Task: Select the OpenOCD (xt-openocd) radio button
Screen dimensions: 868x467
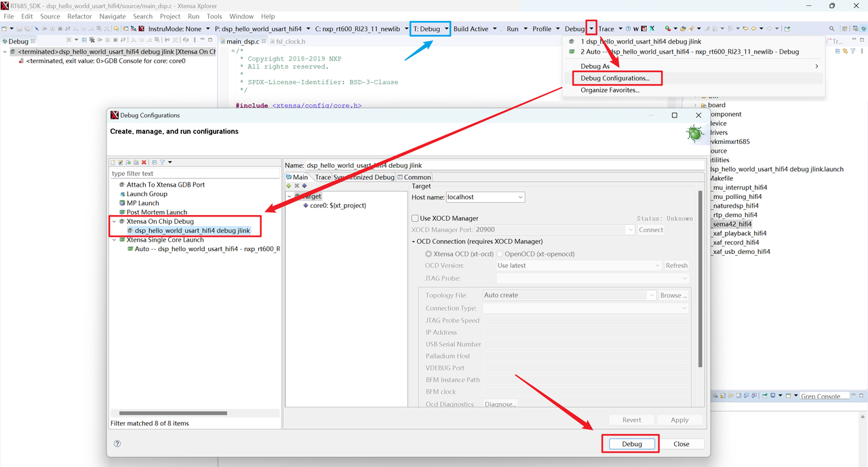Action: pos(500,254)
